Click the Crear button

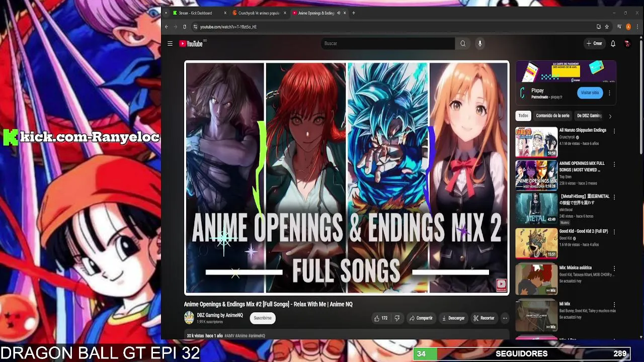(595, 44)
